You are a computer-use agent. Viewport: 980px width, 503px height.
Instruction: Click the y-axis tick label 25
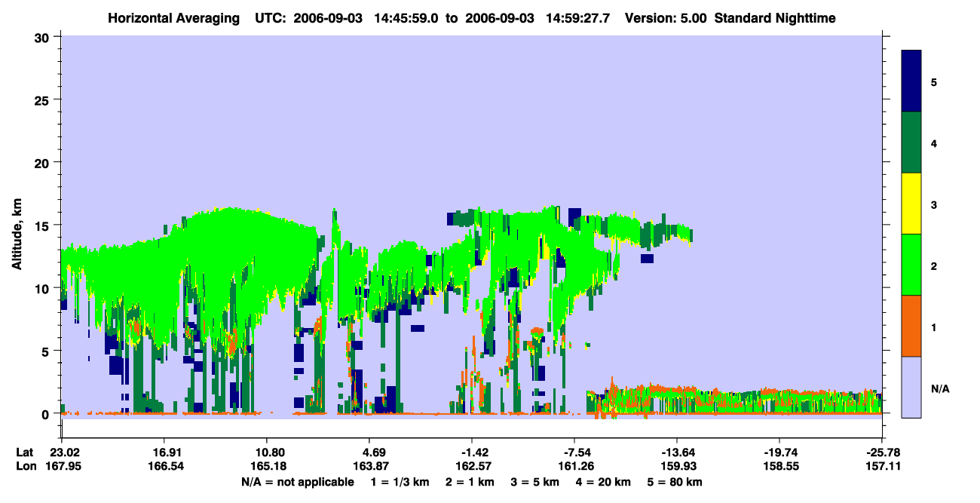(44, 100)
